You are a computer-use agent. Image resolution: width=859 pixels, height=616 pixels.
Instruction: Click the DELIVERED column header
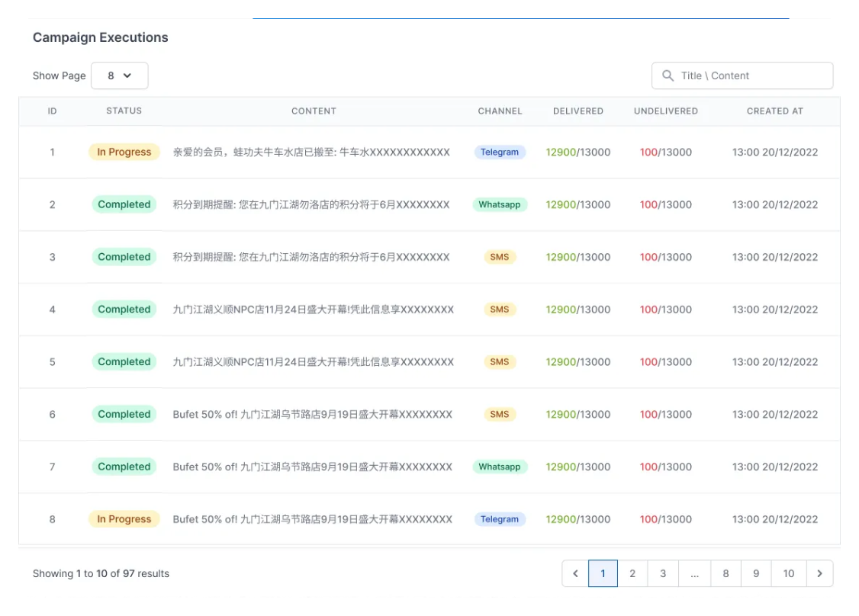tap(578, 111)
